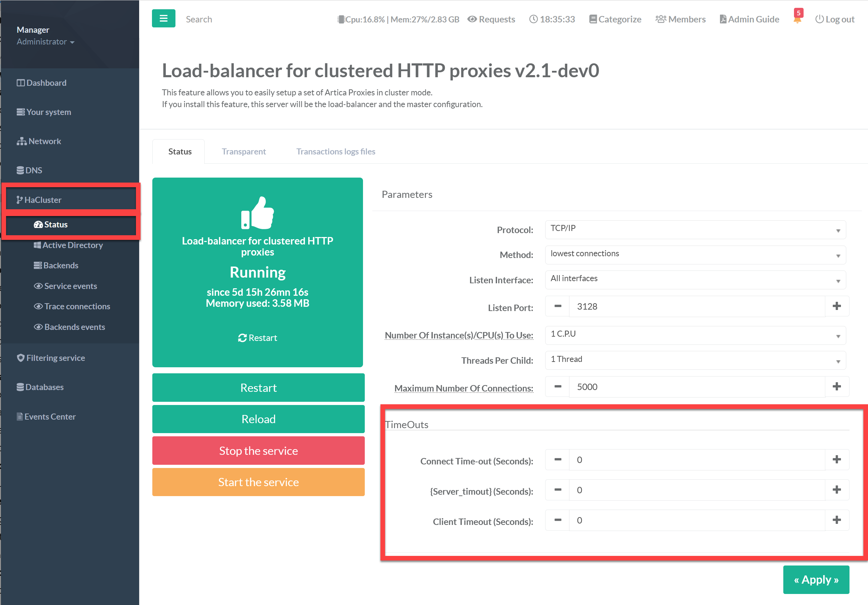Click the Log out power icon
This screenshot has height=605, width=868.
pyautogui.click(x=819, y=19)
